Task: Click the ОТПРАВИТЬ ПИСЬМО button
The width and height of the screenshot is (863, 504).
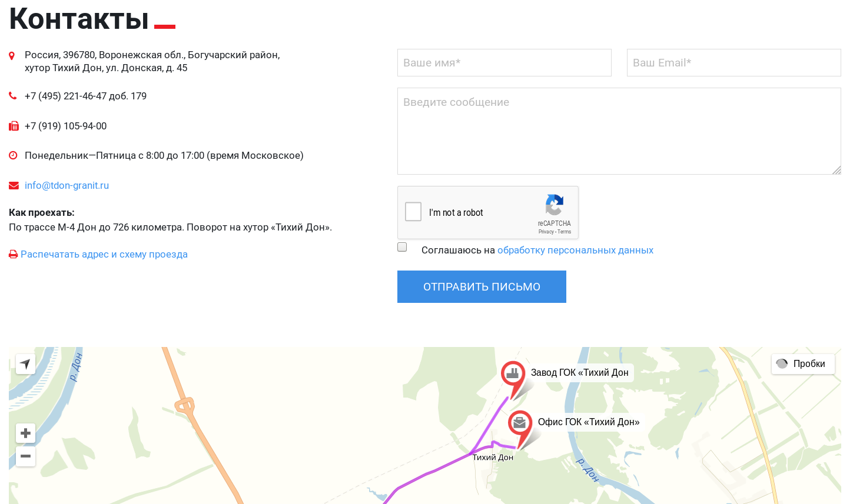Action: [482, 286]
